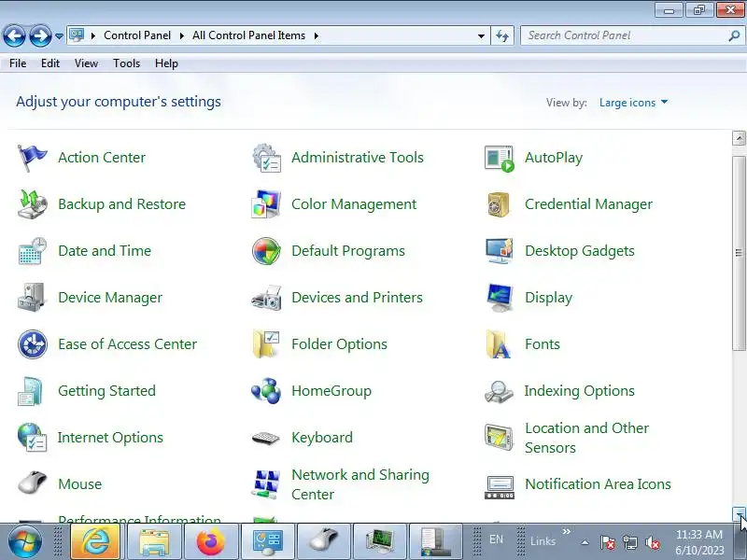The image size is (747, 560).
Task: Click the scrollbar down arrow
Action: 739,513
